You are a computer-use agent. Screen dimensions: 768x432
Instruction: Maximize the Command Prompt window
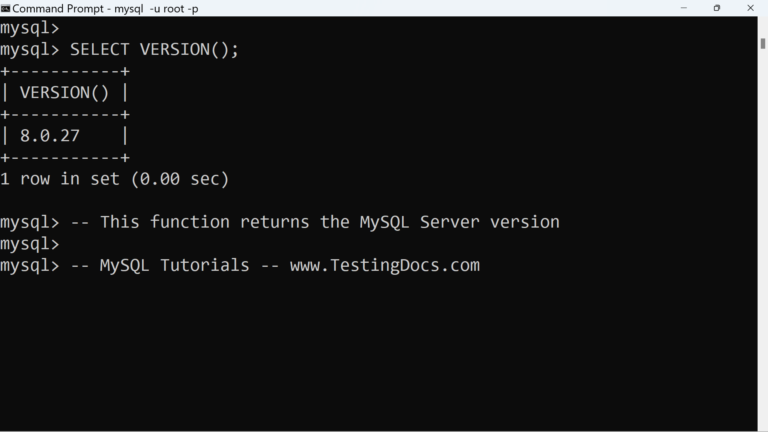click(716, 8)
